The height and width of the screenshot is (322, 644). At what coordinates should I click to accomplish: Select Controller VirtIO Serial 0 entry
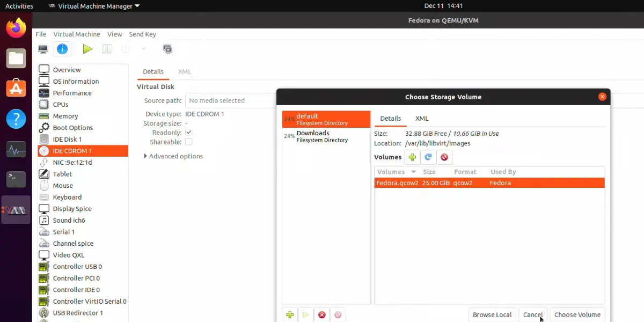coord(83,302)
